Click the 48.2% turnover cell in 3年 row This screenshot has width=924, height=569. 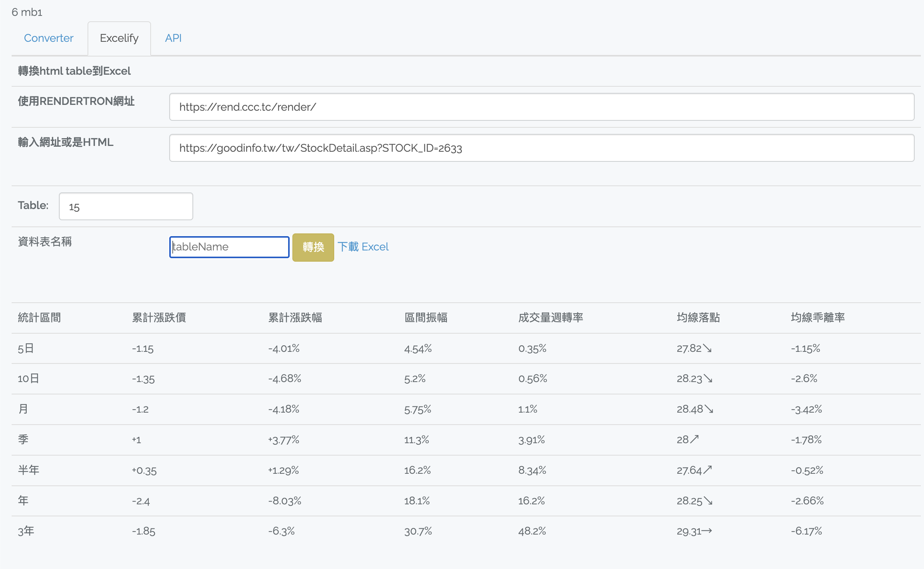[532, 531]
